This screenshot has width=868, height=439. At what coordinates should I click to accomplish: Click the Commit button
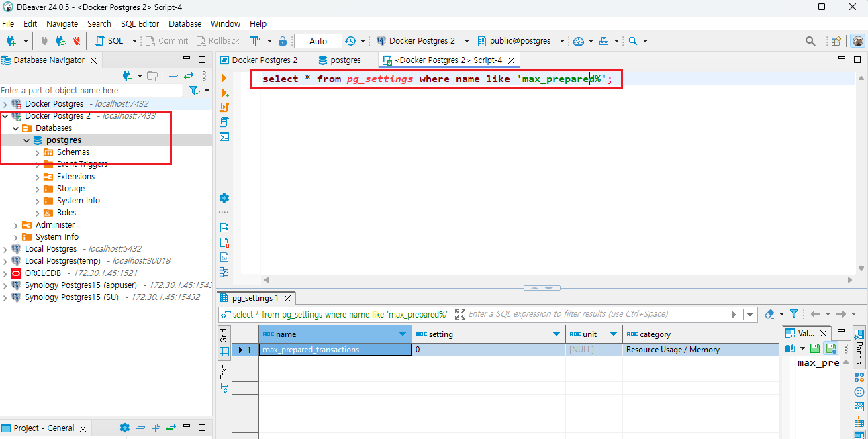(x=166, y=41)
